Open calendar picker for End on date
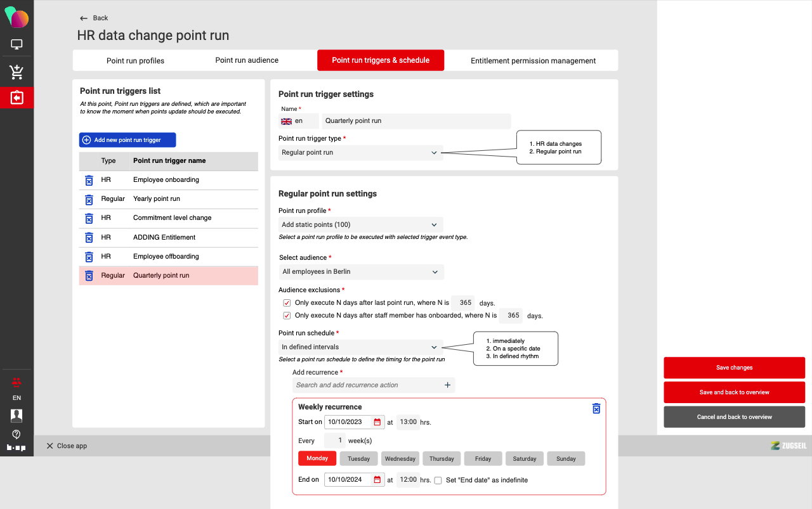 [x=377, y=480]
